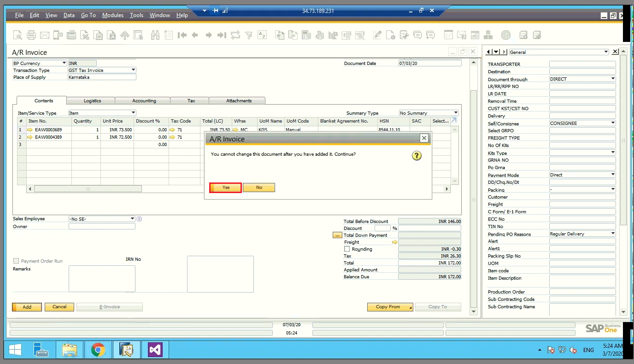Screen dimensions: 634x364
Task: Go to Next Record arrow icon
Action: click(209, 35)
